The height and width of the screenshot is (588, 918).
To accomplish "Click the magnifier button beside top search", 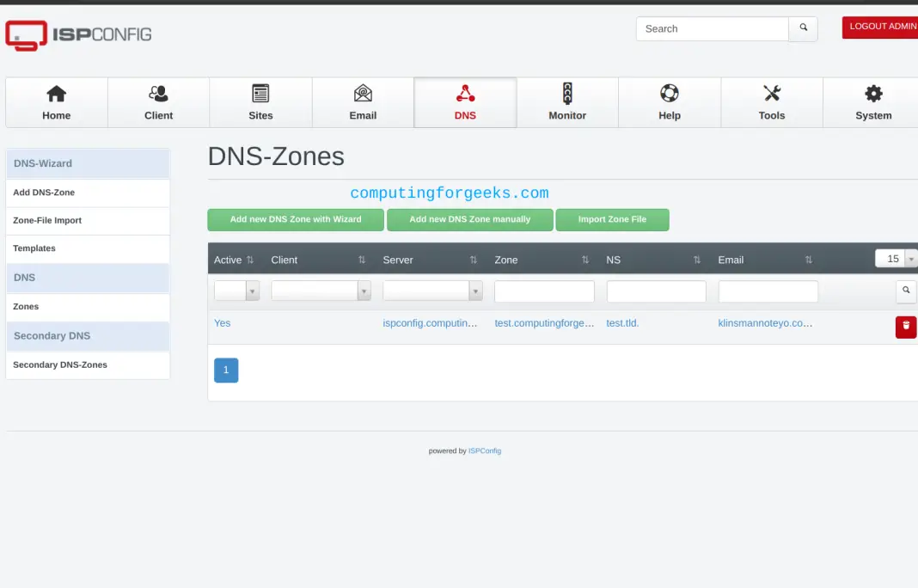I will click(804, 28).
